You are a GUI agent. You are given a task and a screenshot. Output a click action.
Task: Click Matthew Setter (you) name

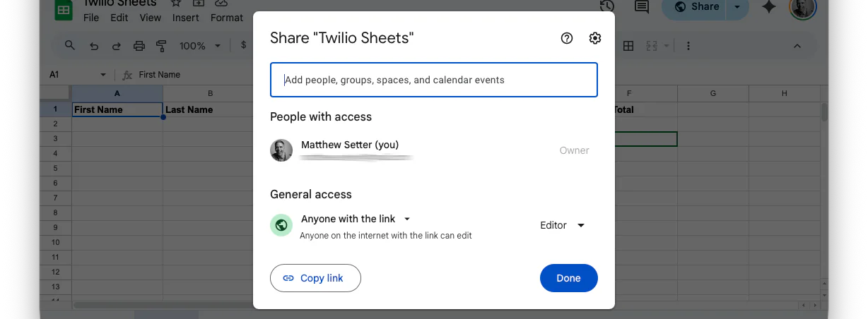tap(350, 145)
